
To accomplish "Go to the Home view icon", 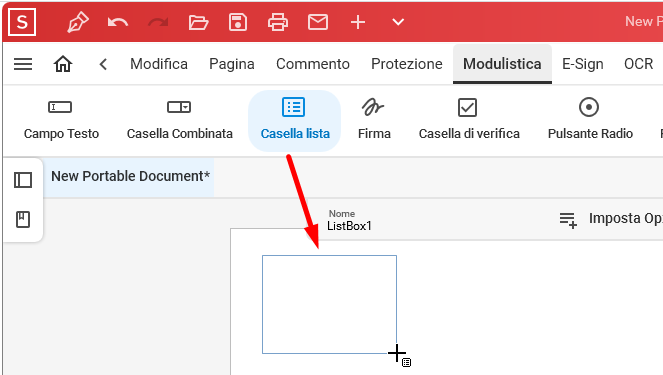I will tap(63, 64).
